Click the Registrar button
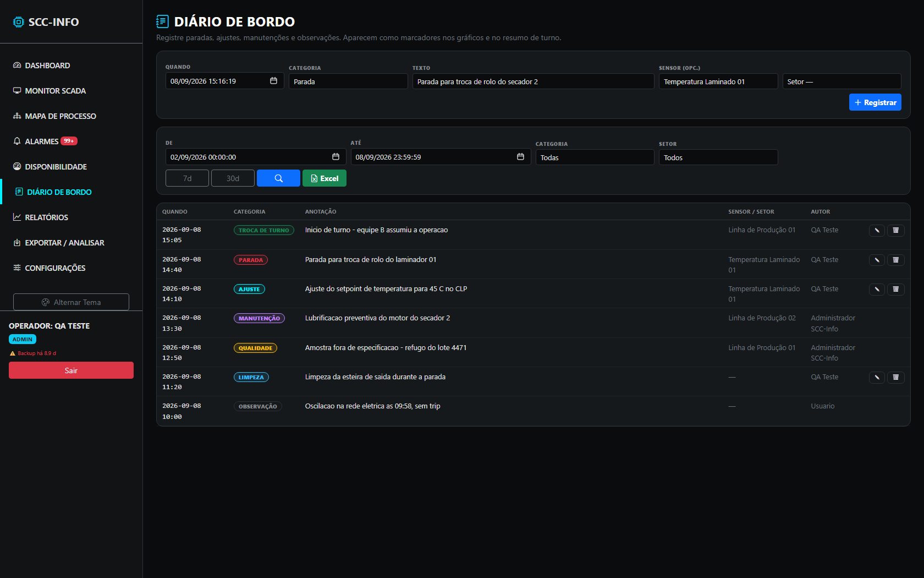 pyautogui.click(x=875, y=102)
